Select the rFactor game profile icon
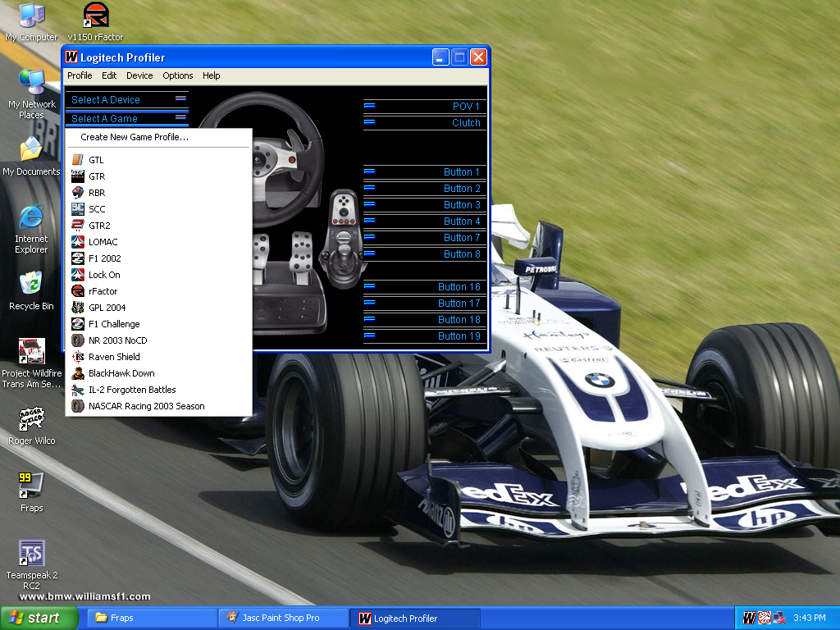The width and height of the screenshot is (840, 630). (x=78, y=291)
